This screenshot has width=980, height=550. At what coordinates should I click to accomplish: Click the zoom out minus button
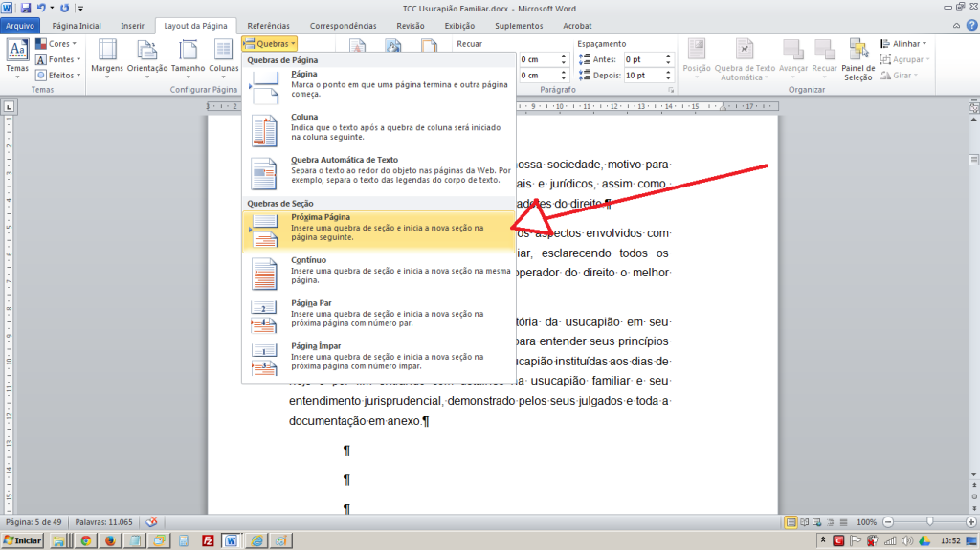point(888,522)
